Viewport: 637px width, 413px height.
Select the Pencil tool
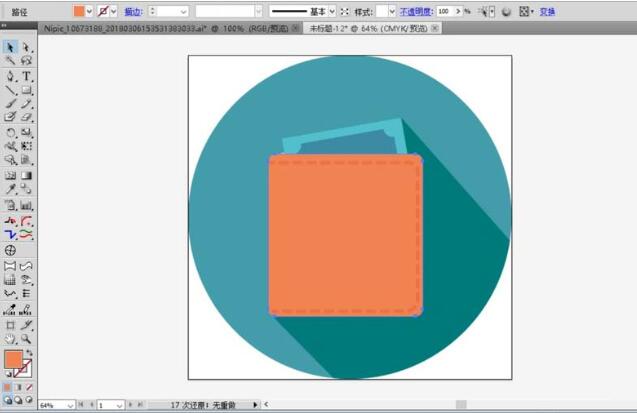26,104
